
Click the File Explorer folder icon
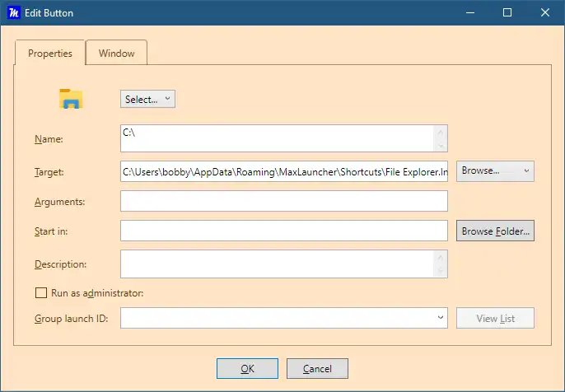tap(72, 99)
